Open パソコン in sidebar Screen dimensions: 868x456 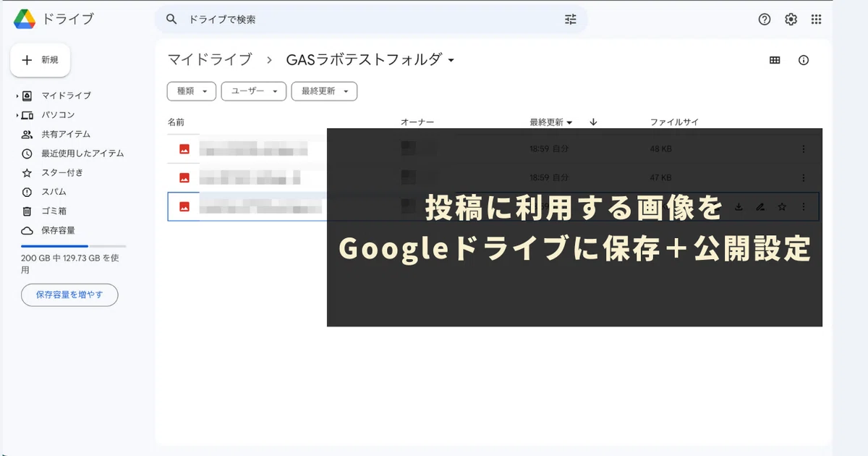pos(58,114)
